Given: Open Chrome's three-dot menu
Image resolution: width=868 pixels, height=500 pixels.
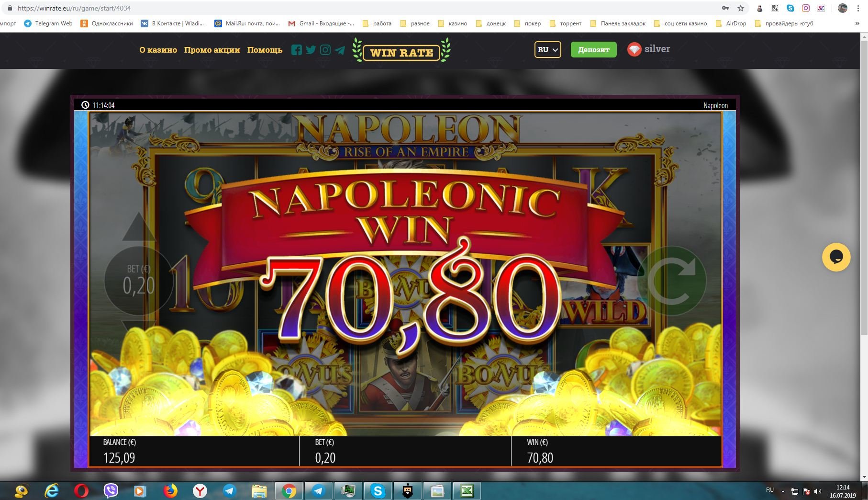Looking at the screenshot, I should coord(860,8).
